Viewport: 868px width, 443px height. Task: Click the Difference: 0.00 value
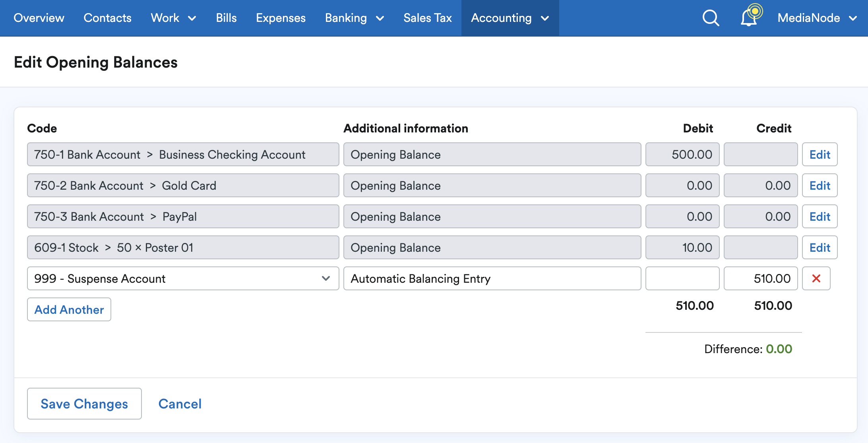point(779,349)
